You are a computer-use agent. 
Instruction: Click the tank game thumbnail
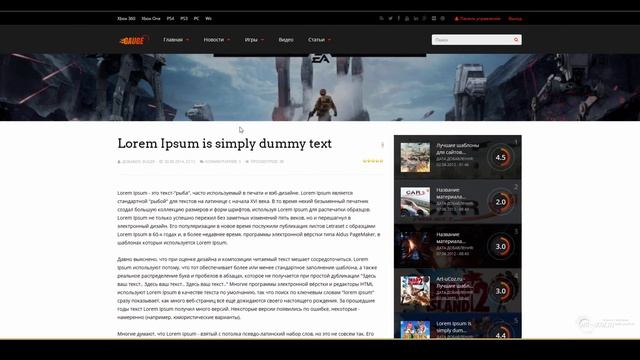click(415, 157)
